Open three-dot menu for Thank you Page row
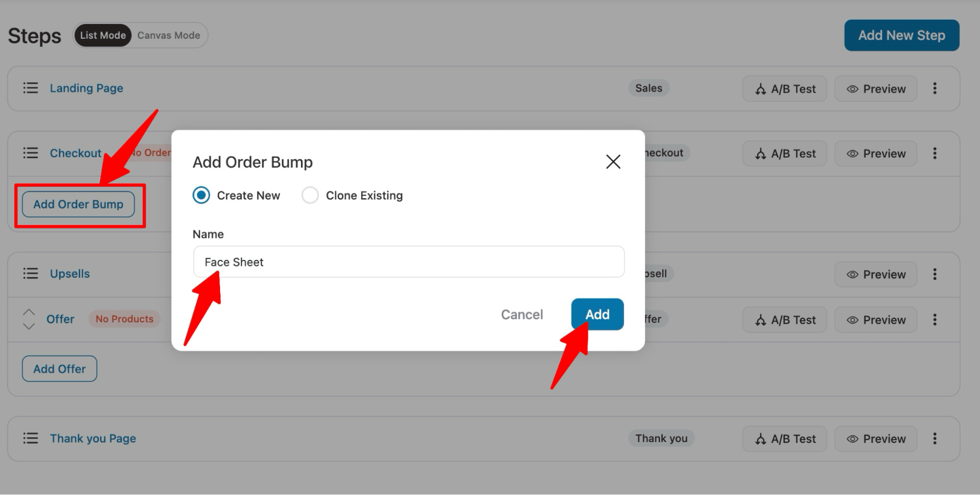Screen dimensions: 980x495 934,439
